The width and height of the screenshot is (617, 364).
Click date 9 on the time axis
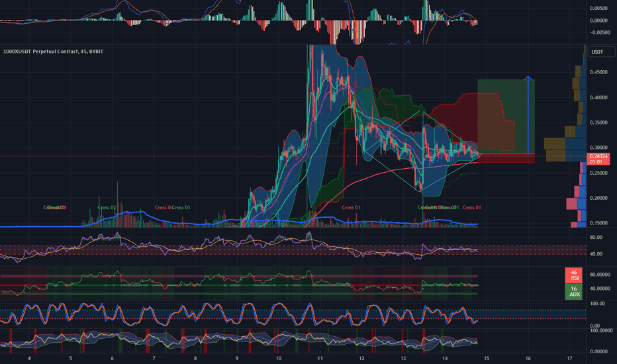(x=237, y=359)
